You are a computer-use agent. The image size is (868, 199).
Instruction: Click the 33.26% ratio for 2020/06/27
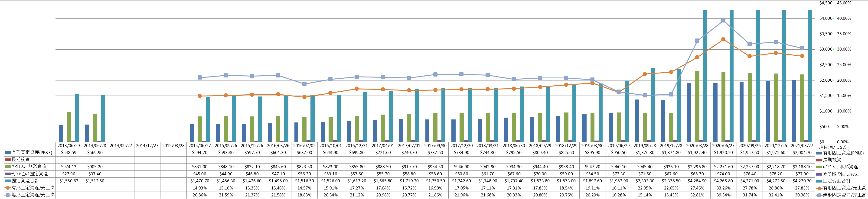click(x=723, y=188)
